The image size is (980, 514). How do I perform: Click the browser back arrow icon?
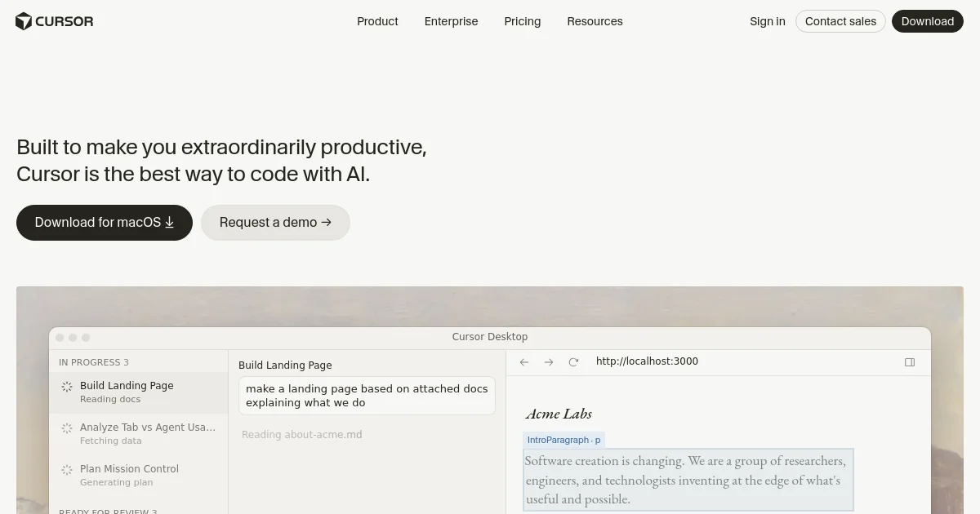[524, 362]
